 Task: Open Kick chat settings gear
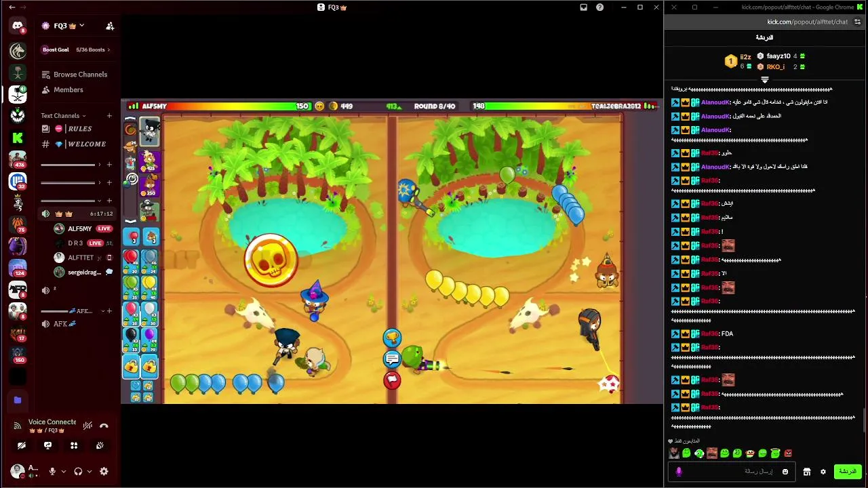(823, 472)
